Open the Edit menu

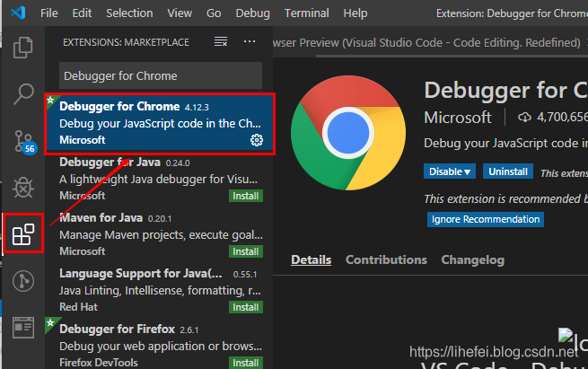pyautogui.click(x=82, y=13)
